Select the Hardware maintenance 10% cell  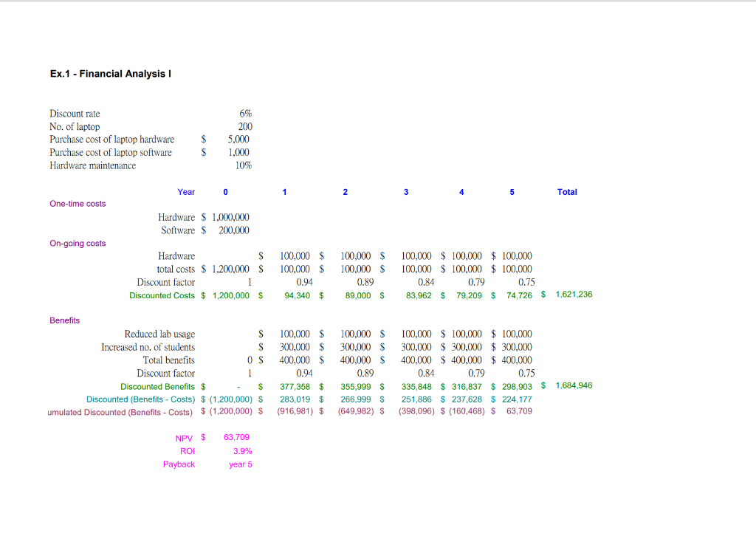click(x=244, y=165)
